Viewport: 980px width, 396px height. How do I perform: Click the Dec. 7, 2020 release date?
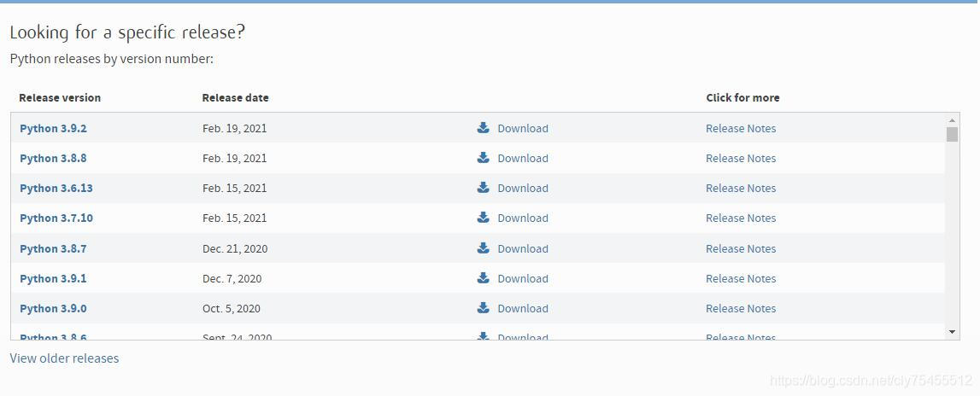232,279
